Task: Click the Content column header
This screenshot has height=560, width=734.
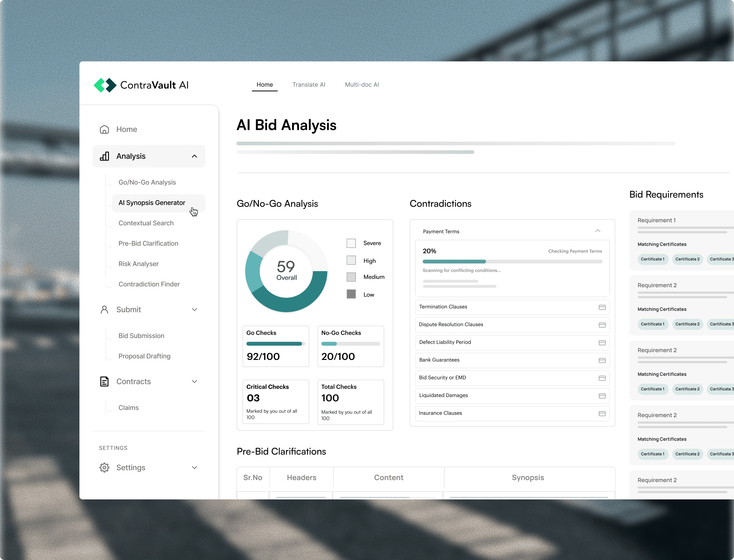Action: pyautogui.click(x=388, y=478)
